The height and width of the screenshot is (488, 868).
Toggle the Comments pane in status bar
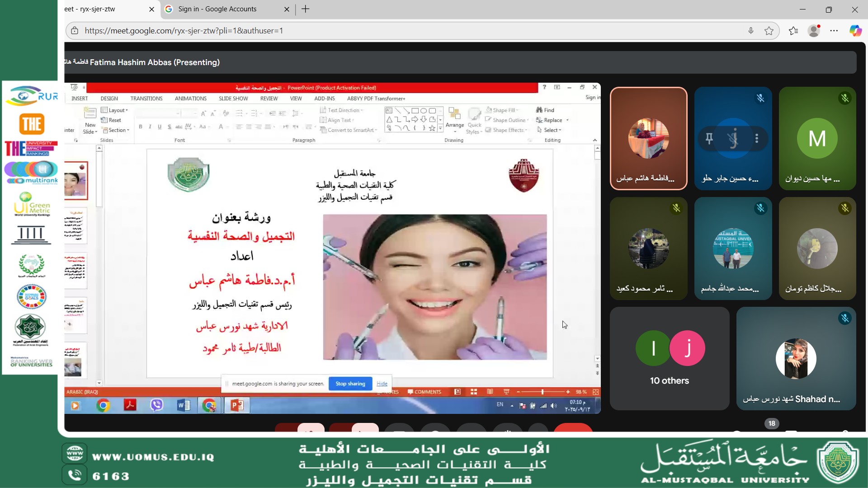coord(424,392)
